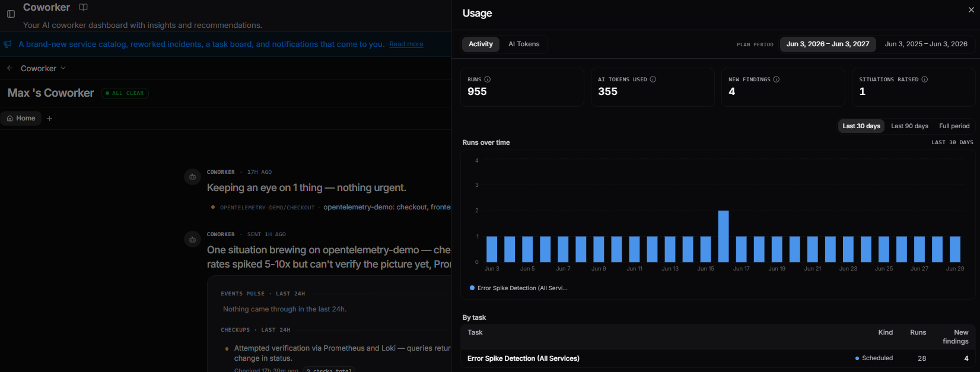Image resolution: width=980 pixels, height=372 pixels.
Task: Switch to the AI Tokens tab
Action: tap(524, 44)
